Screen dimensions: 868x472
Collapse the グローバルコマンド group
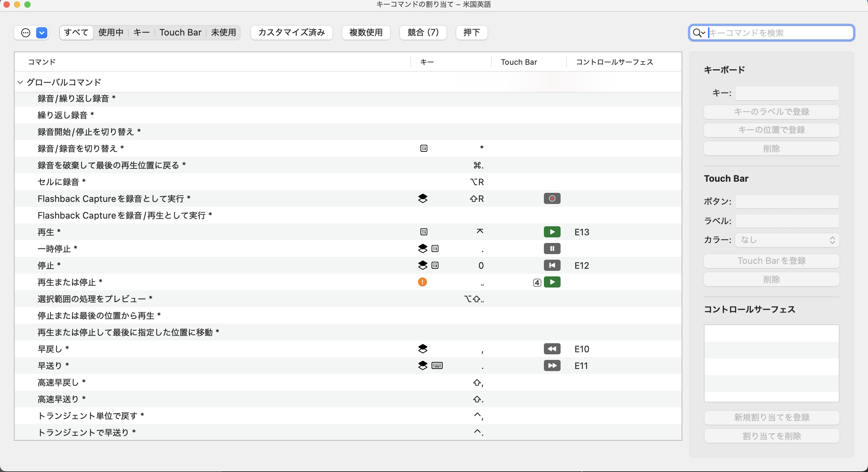(20, 82)
